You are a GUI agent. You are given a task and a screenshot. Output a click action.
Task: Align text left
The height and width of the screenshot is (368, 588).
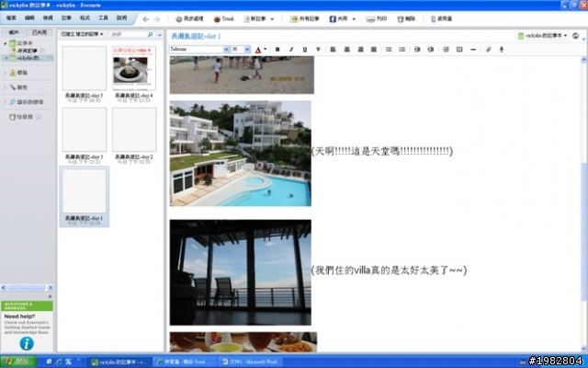333,50
